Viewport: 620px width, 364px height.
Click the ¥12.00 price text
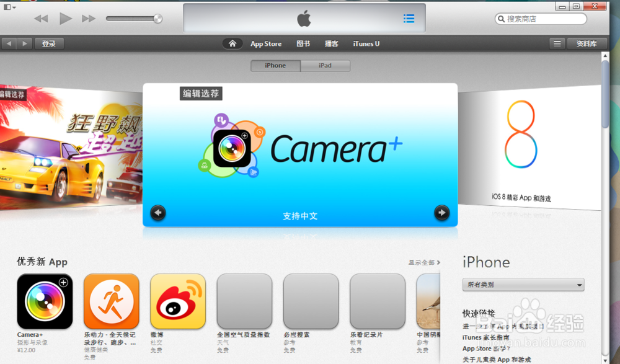pos(26,350)
